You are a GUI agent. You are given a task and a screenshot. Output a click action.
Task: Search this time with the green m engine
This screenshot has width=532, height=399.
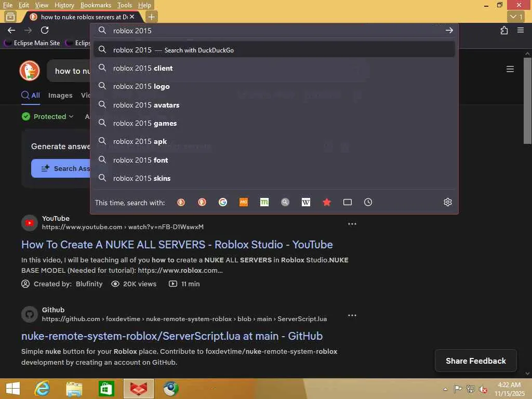(x=264, y=202)
